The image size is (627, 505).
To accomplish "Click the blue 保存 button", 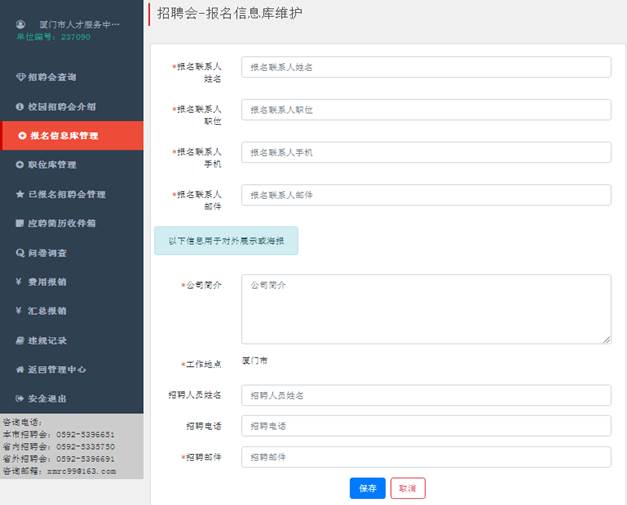I will coord(367,488).
